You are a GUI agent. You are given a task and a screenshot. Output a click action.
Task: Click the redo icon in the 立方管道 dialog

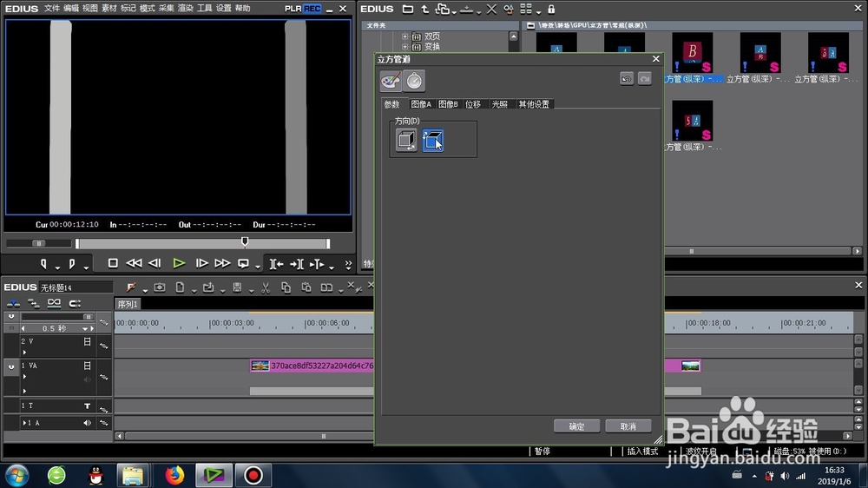644,79
